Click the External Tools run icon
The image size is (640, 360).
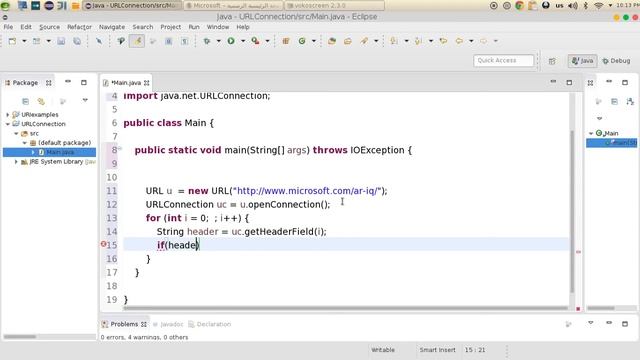coord(256,41)
